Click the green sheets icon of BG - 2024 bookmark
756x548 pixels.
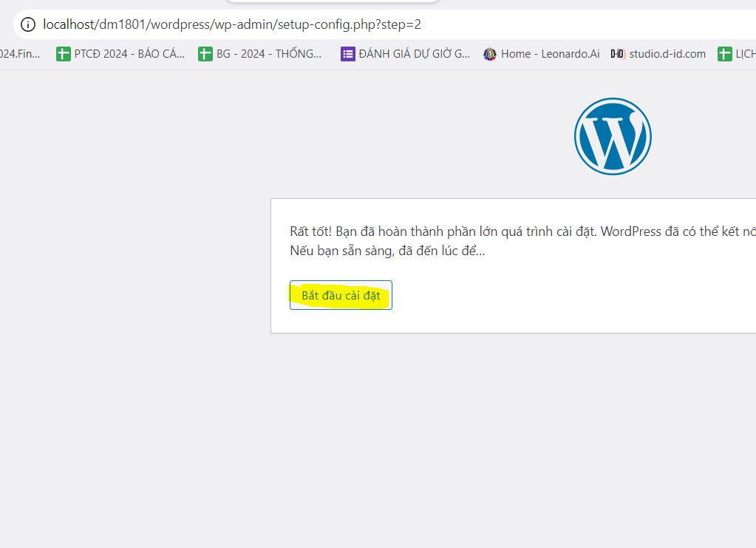click(205, 53)
